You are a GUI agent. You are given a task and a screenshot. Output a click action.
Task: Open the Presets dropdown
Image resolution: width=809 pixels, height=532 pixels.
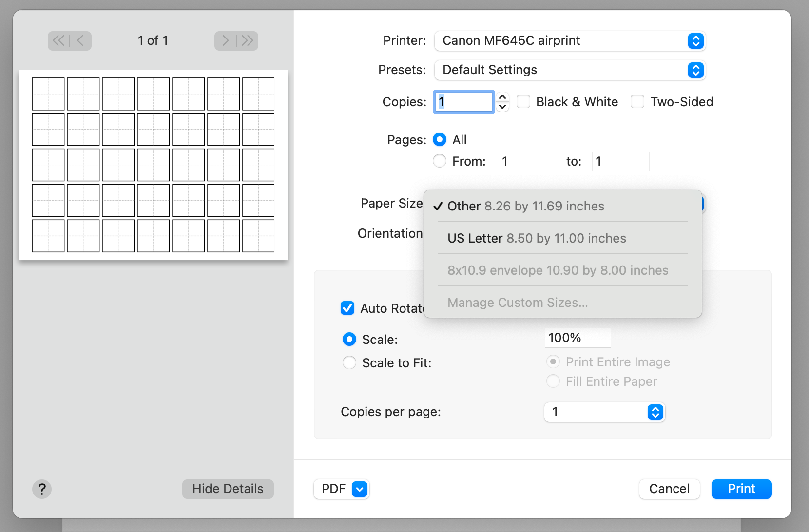click(x=569, y=70)
